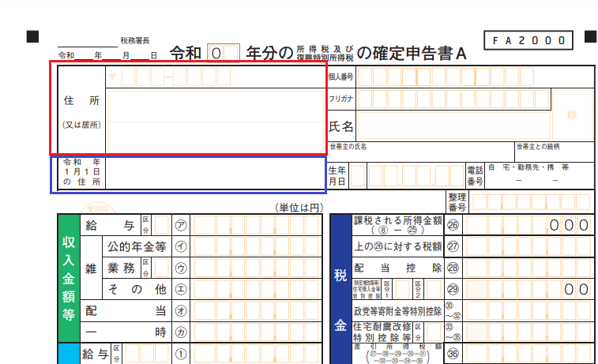Screen dimensions: 598x364
Task: Click the large 住所 address entry area
Action: click(216, 122)
